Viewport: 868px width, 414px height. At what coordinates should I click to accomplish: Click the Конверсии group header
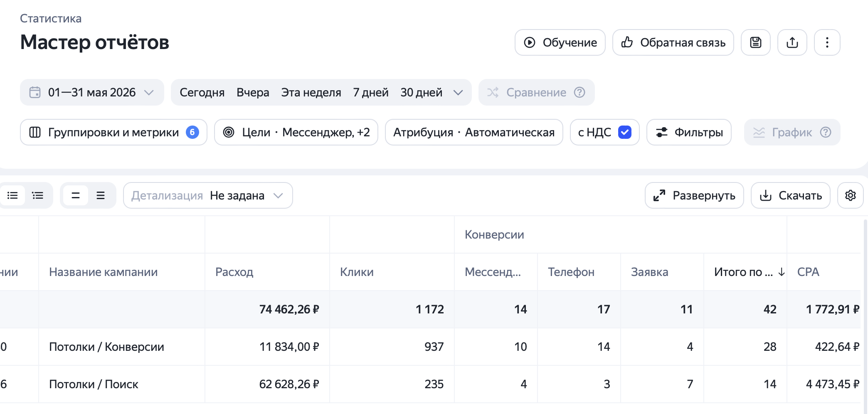(x=494, y=234)
